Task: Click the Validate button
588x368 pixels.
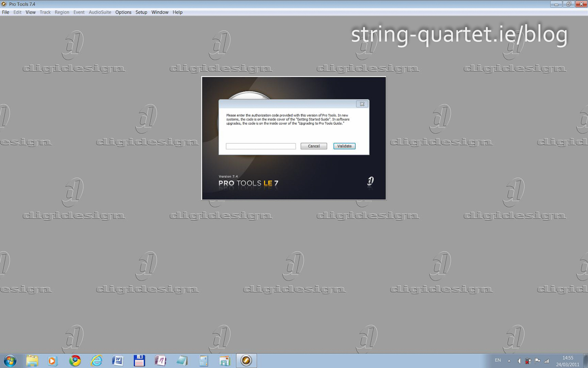Action: pyautogui.click(x=344, y=146)
